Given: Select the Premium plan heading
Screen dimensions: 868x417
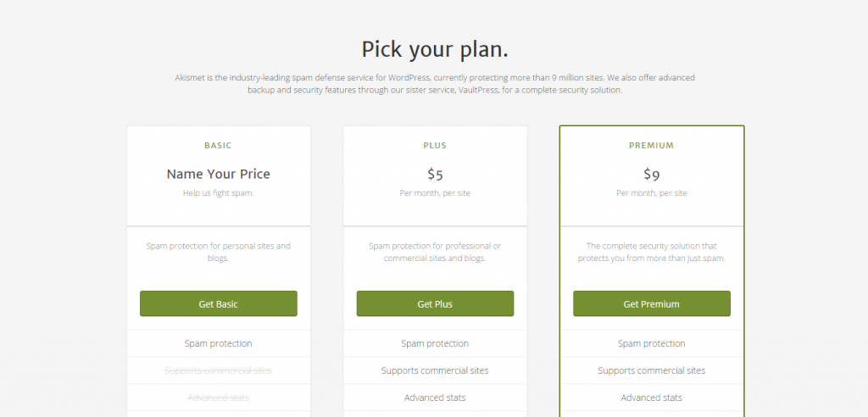Looking at the screenshot, I should click(651, 146).
